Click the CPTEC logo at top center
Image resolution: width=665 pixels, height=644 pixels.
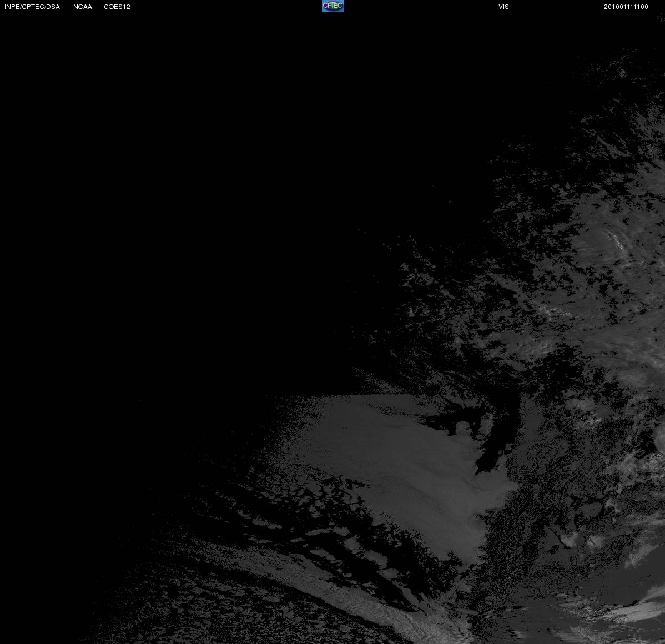point(333,6)
